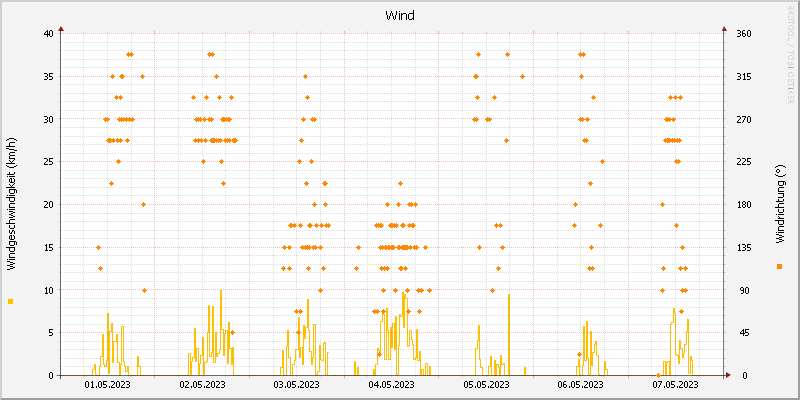Viewport: 800px width, 400px height.
Task: Click the 5 value on speed axis
Action: click(51, 333)
